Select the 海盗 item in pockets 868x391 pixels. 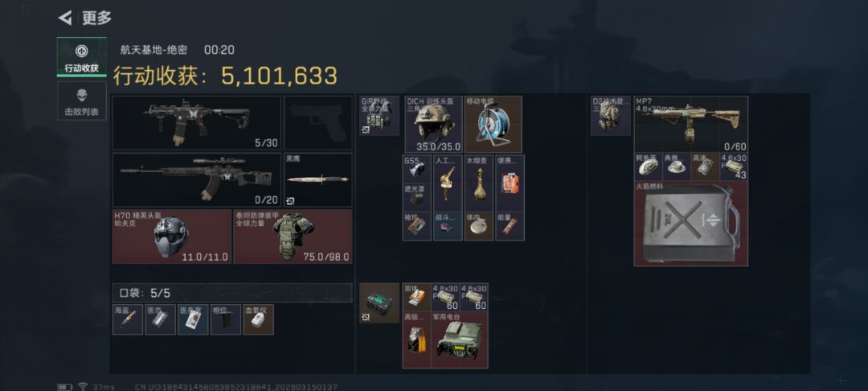[128, 319]
